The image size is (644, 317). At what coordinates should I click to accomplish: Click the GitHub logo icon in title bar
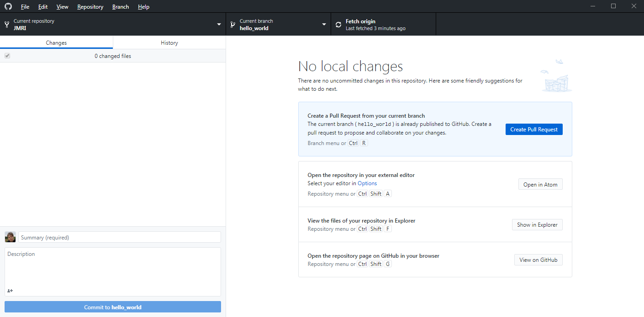tap(8, 6)
